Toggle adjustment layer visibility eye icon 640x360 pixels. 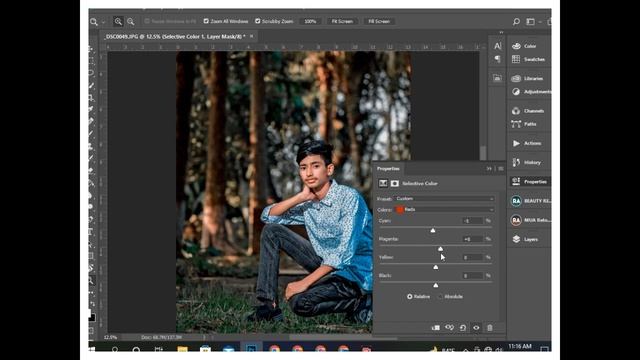[476, 328]
